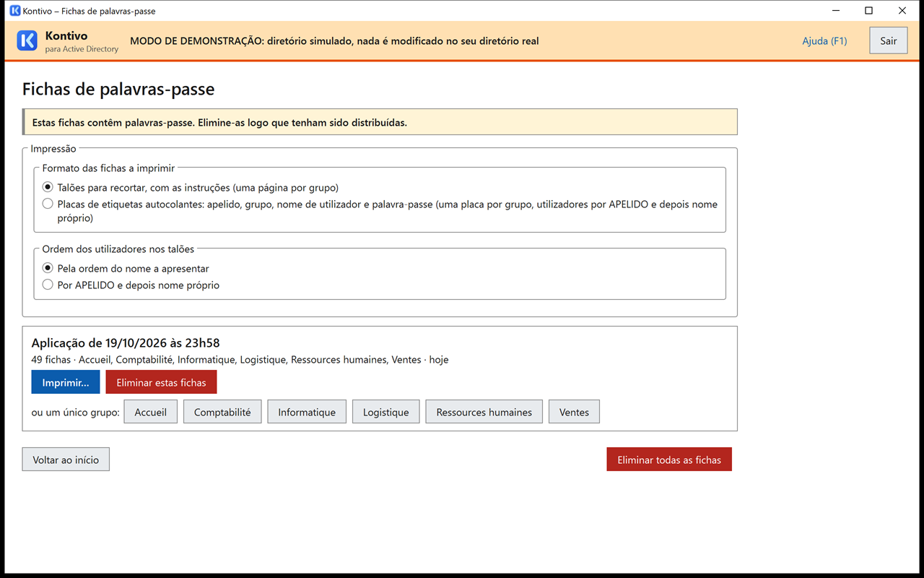Screen dimensions: 924x578
Task: Print only the Accueil group
Action: [151, 412]
